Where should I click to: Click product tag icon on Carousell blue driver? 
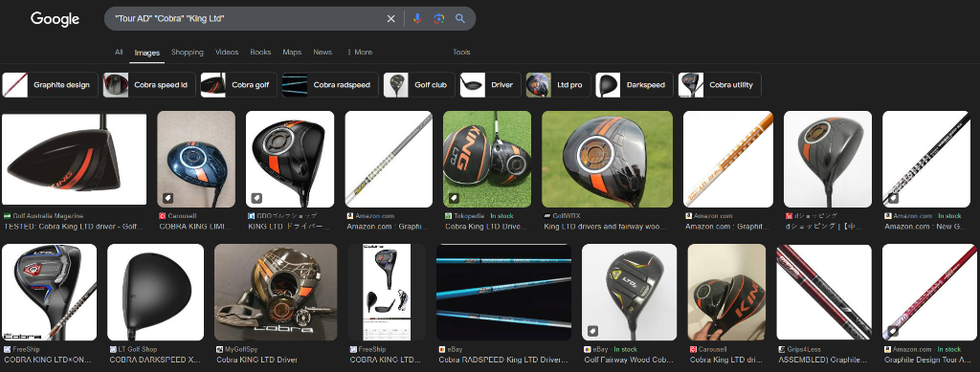point(168,199)
